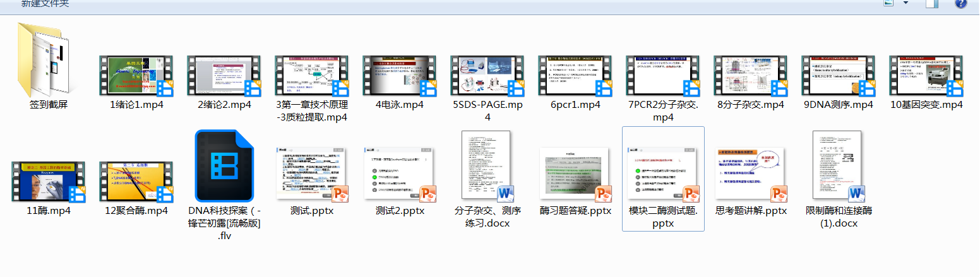The image size is (980, 277).
Task: Select the 3第一章技术原理-3质粒提取.mp4 file
Action: tap(312, 76)
